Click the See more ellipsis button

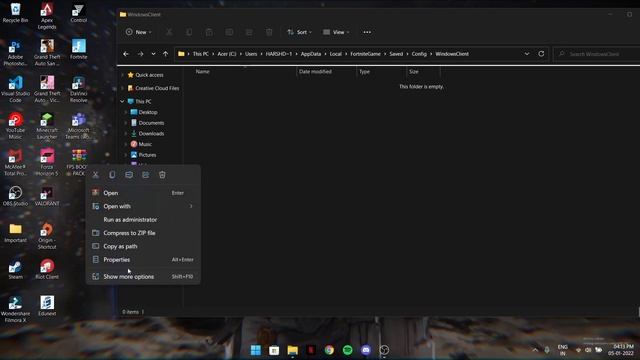pos(367,32)
